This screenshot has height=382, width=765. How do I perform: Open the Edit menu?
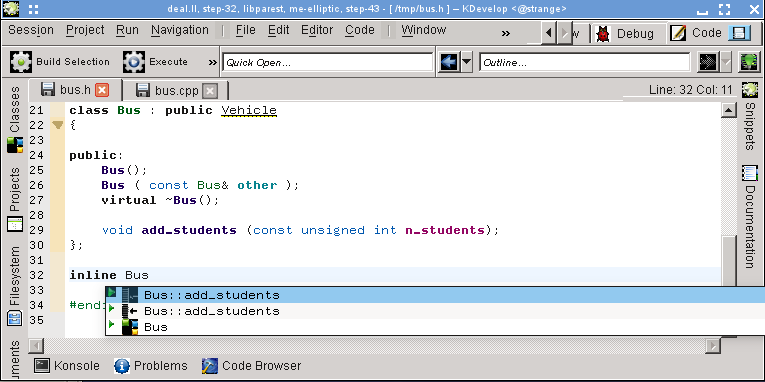coord(279,30)
